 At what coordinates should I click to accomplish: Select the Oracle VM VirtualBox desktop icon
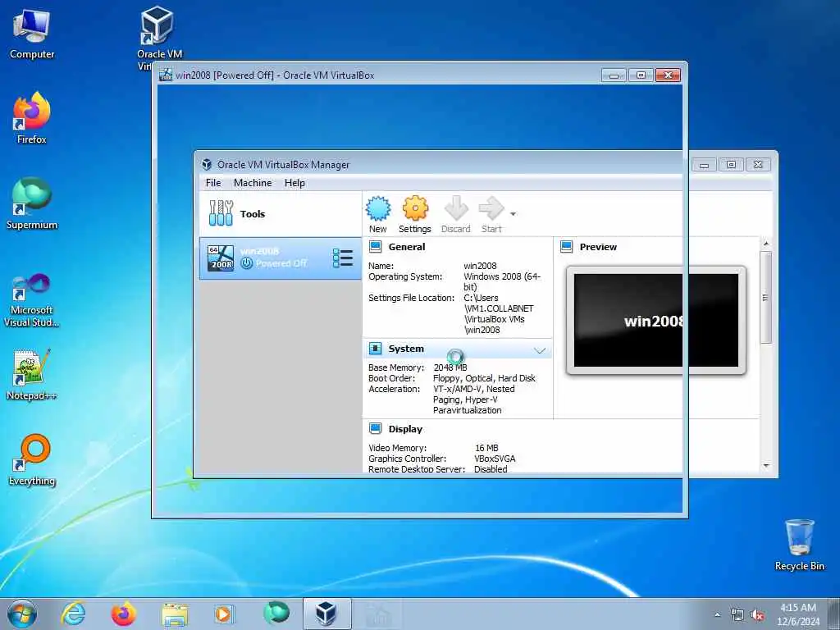click(159, 36)
